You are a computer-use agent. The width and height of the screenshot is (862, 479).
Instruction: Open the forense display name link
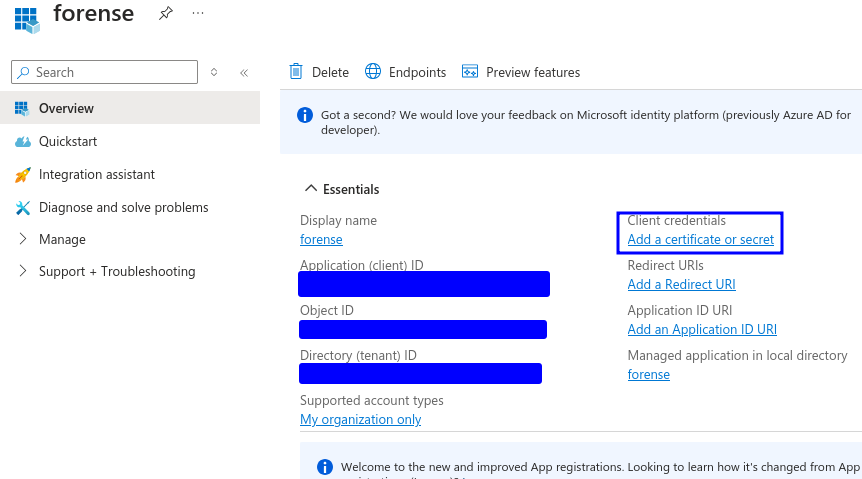point(321,239)
